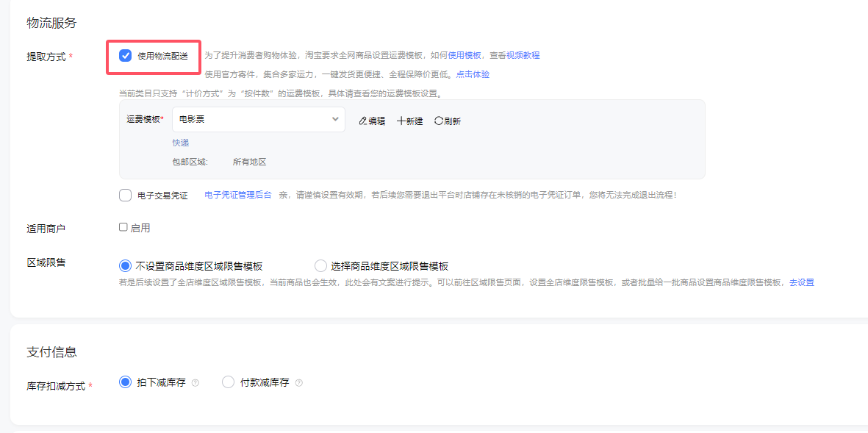Screen dimensions: 868x433
Task: Uncheck the 使用物流配送 checkbox
Action: 126,55
